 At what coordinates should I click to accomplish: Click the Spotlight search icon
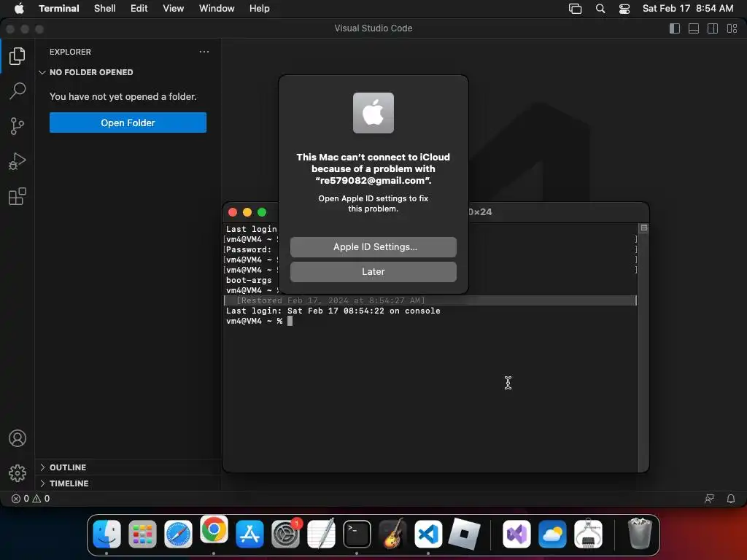(600, 8)
